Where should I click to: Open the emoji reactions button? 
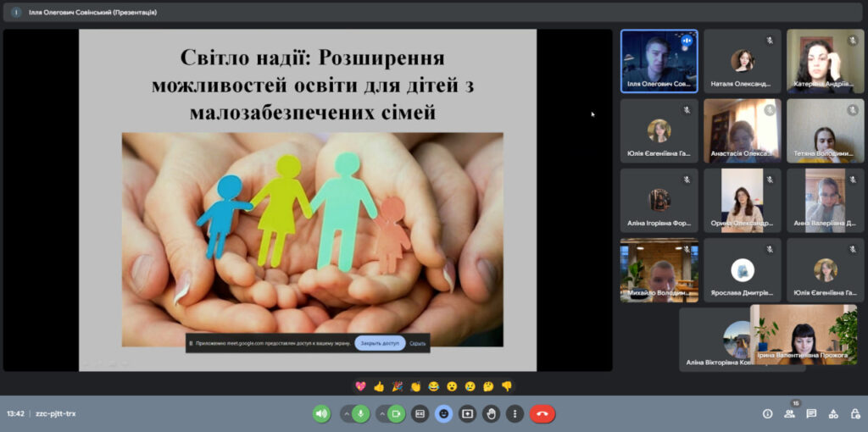tap(443, 414)
